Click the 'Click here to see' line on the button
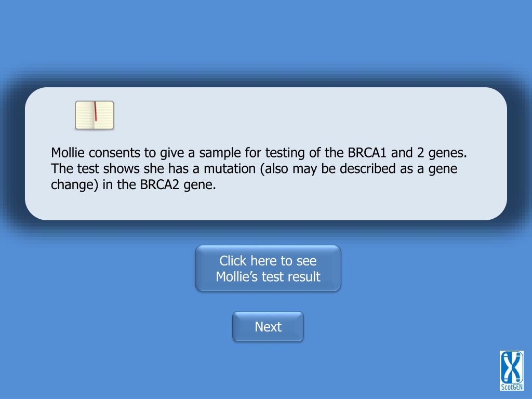The height and width of the screenshot is (399, 532). (x=268, y=261)
